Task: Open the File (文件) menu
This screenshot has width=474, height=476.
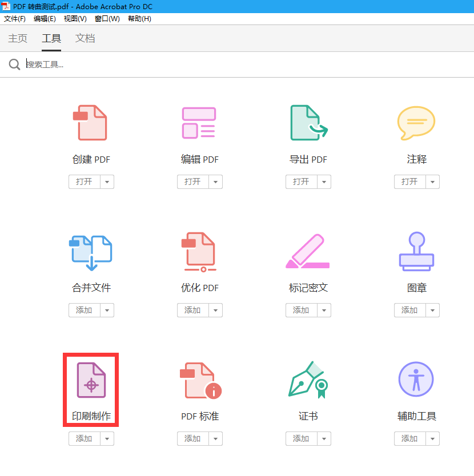Action: [15, 19]
